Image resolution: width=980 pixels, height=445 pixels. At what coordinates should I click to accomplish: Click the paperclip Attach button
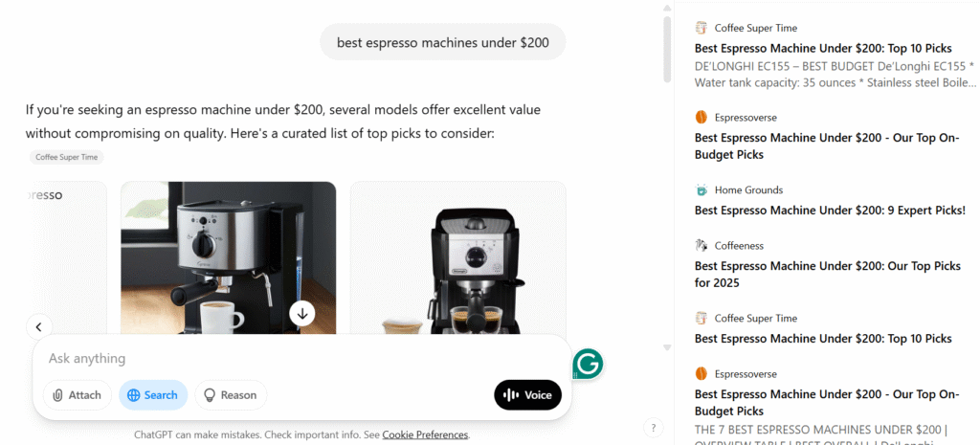78,395
